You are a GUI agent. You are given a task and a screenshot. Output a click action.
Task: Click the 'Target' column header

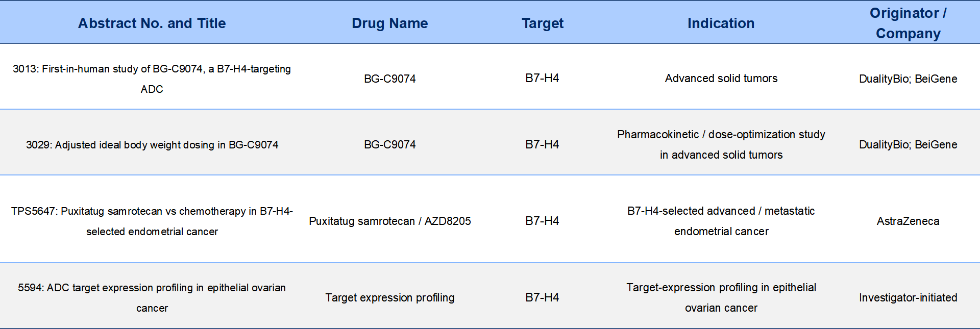coord(543,23)
